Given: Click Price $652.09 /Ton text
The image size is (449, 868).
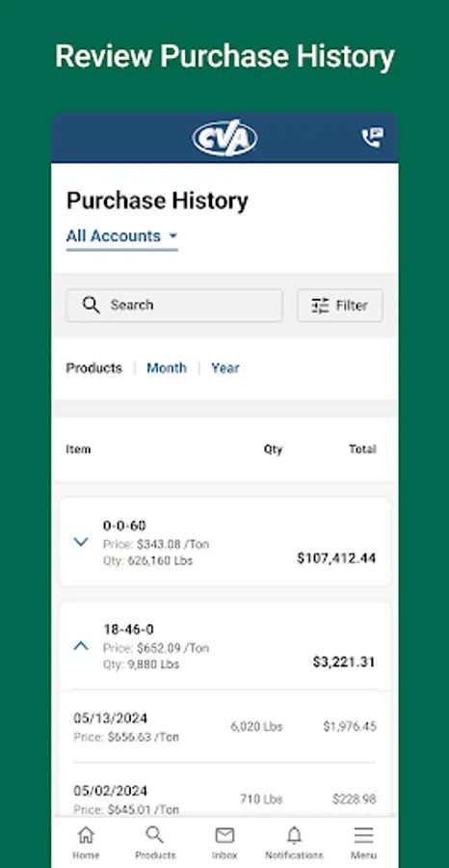Looking at the screenshot, I should tap(156, 648).
